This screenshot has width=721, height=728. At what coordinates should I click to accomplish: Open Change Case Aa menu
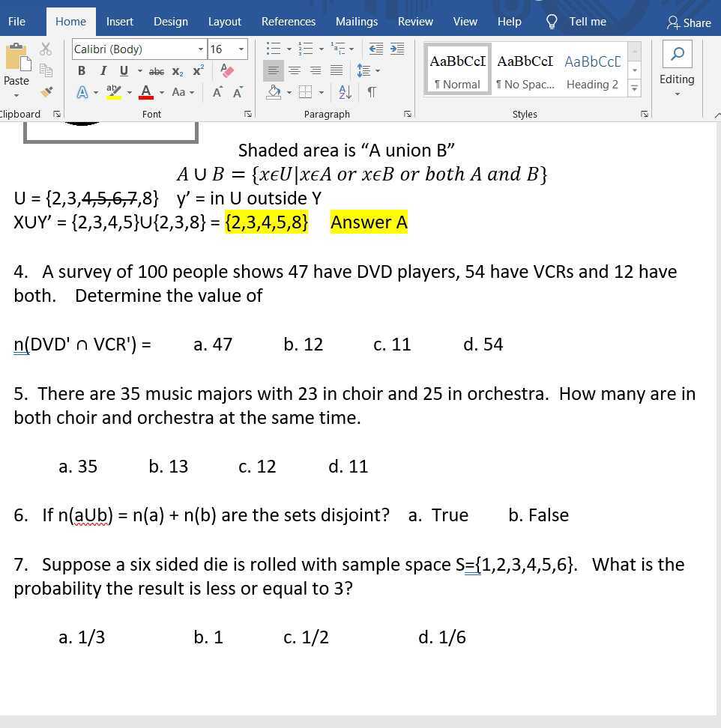pyautogui.click(x=179, y=92)
